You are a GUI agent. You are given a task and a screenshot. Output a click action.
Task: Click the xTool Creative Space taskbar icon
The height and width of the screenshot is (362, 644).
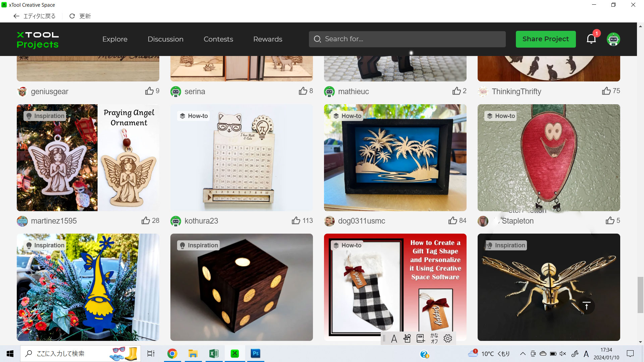(x=235, y=354)
